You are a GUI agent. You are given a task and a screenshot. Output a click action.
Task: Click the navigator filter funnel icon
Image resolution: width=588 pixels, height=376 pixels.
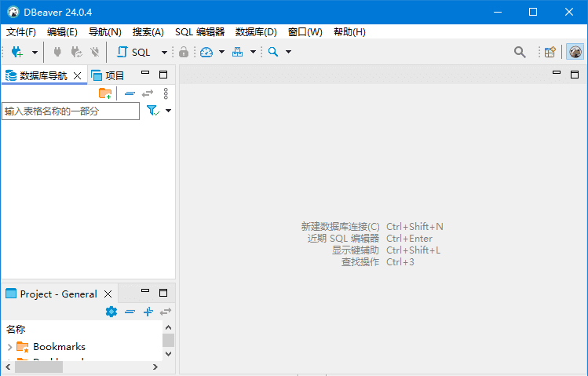tap(152, 111)
